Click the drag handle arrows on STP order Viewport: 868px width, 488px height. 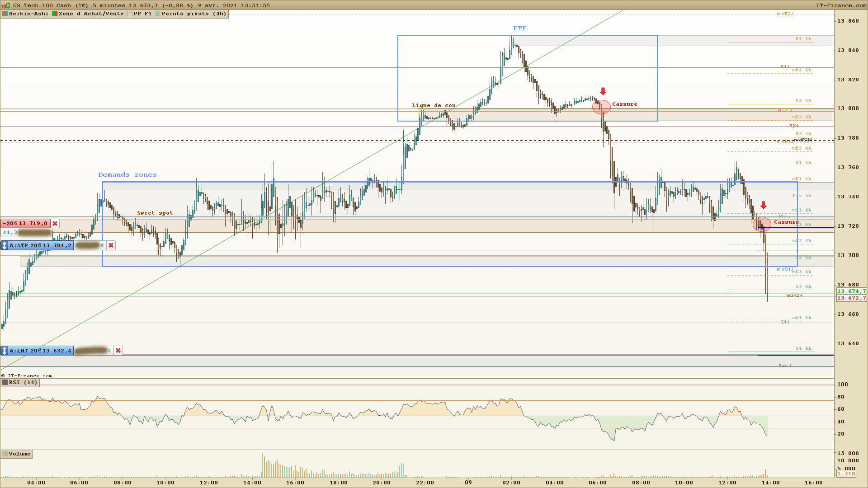coord(5,245)
